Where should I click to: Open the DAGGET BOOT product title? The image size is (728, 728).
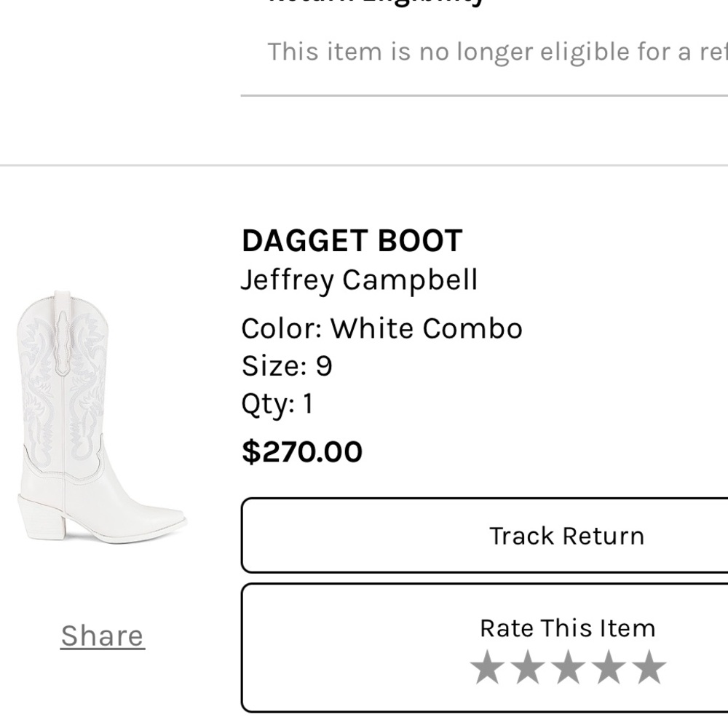(352, 240)
